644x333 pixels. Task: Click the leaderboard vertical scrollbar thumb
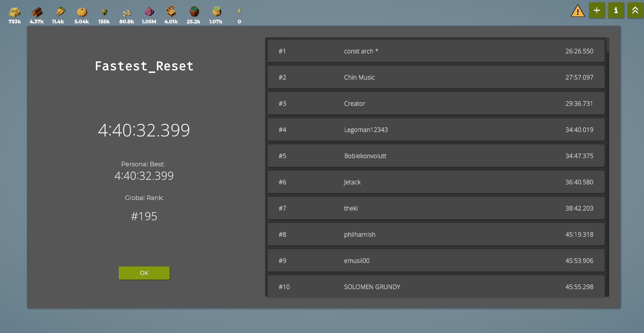[x=608, y=45]
